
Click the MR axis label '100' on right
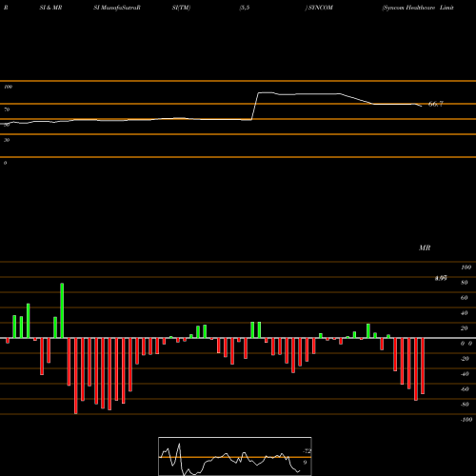pyautogui.click(x=466, y=268)
